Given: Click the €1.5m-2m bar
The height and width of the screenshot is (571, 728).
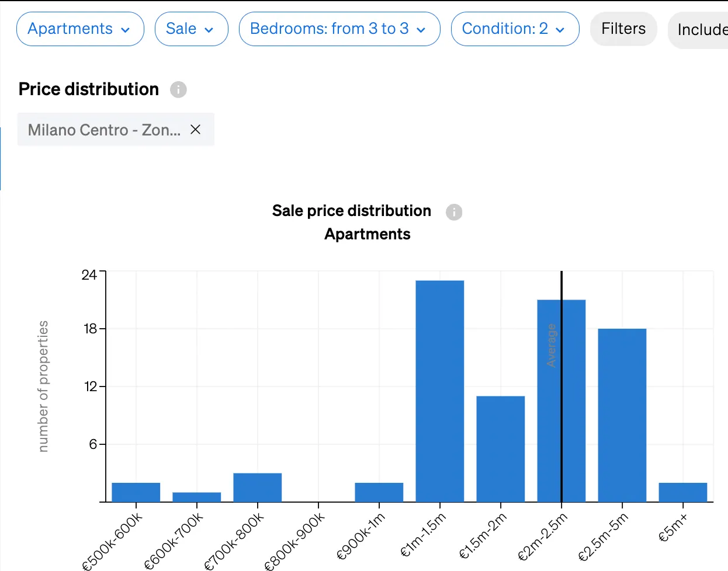Looking at the screenshot, I should tap(501, 449).
